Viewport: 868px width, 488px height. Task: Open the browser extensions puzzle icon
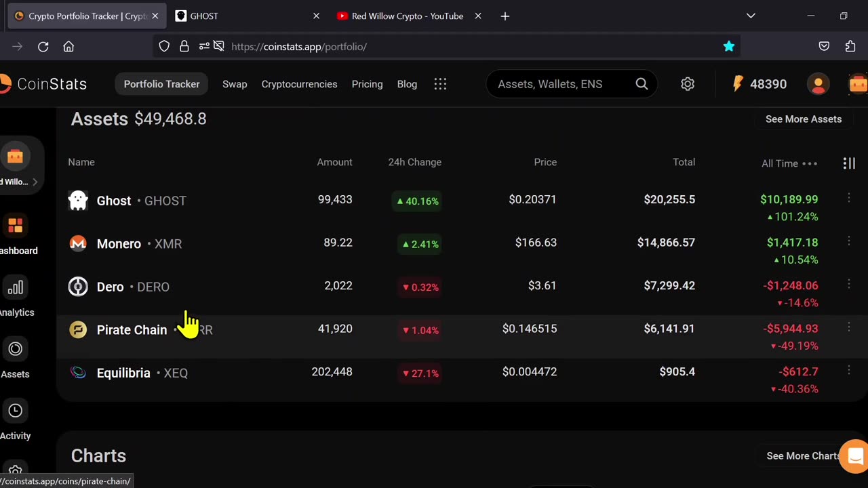850,46
